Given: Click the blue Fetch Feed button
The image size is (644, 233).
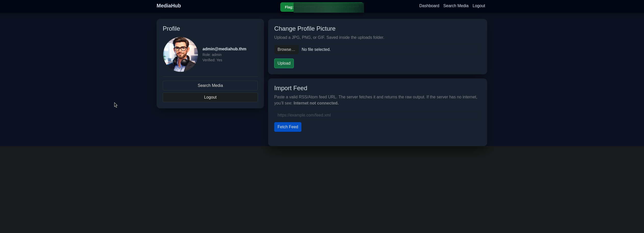Looking at the screenshot, I should 288,127.
